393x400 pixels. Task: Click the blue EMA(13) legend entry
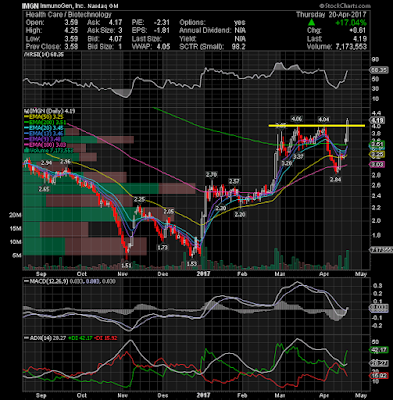point(44,133)
